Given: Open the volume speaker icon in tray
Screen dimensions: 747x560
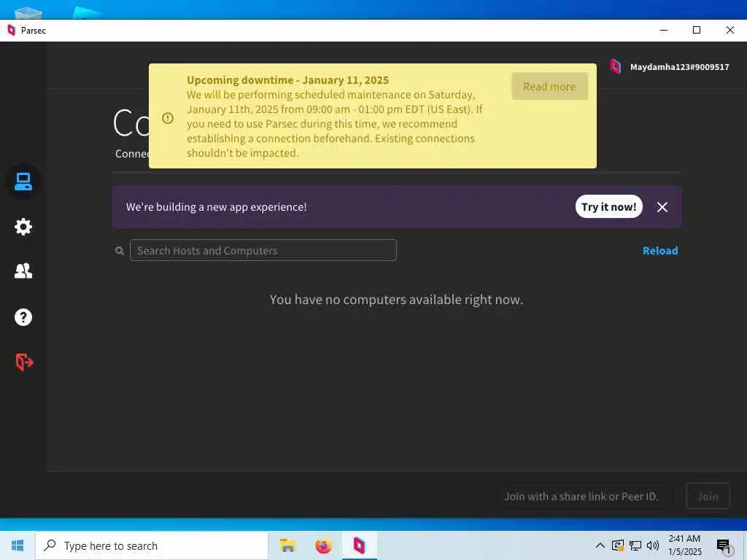Looking at the screenshot, I should pos(653,545).
